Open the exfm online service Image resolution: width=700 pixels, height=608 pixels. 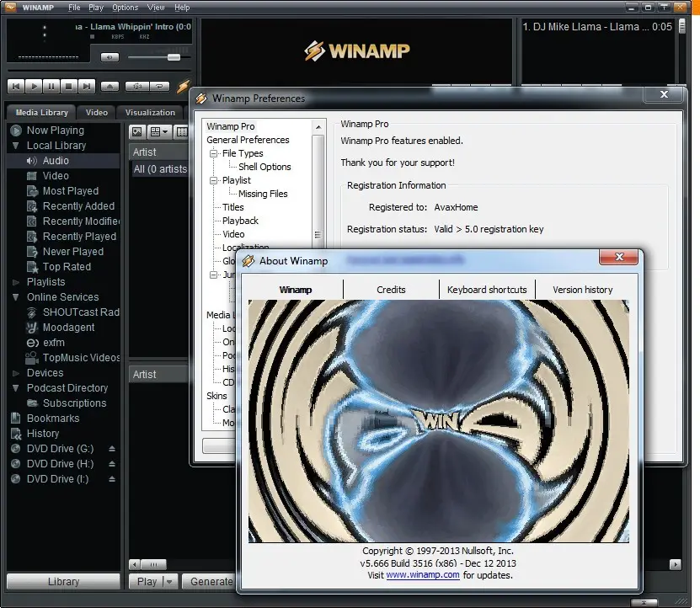[54, 343]
